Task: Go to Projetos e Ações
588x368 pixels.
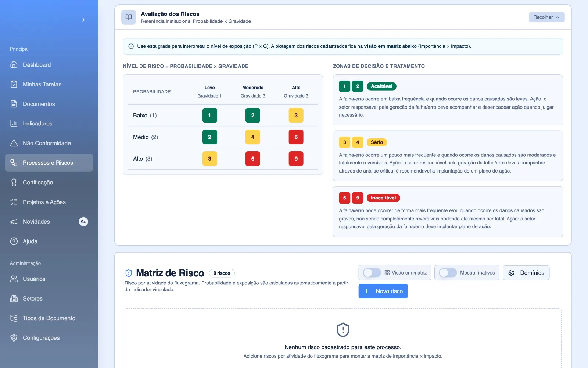Action: pyautogui.click(x=49, y=202)
